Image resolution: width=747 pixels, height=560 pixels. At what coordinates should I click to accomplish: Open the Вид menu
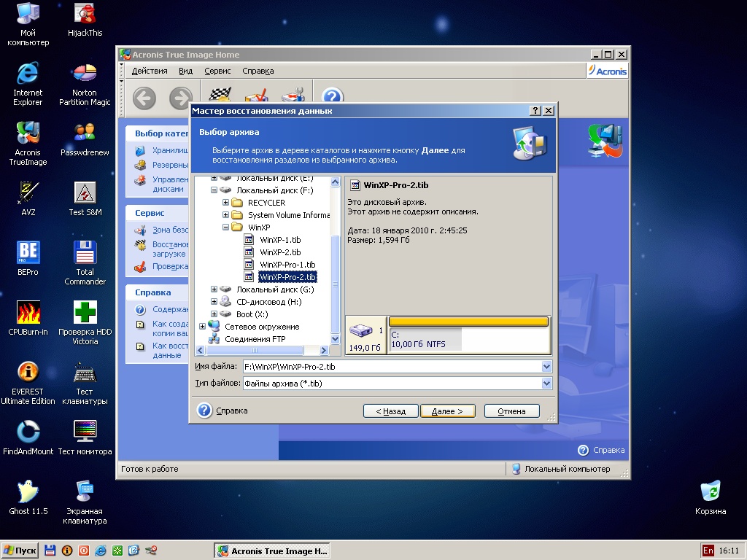186,71
